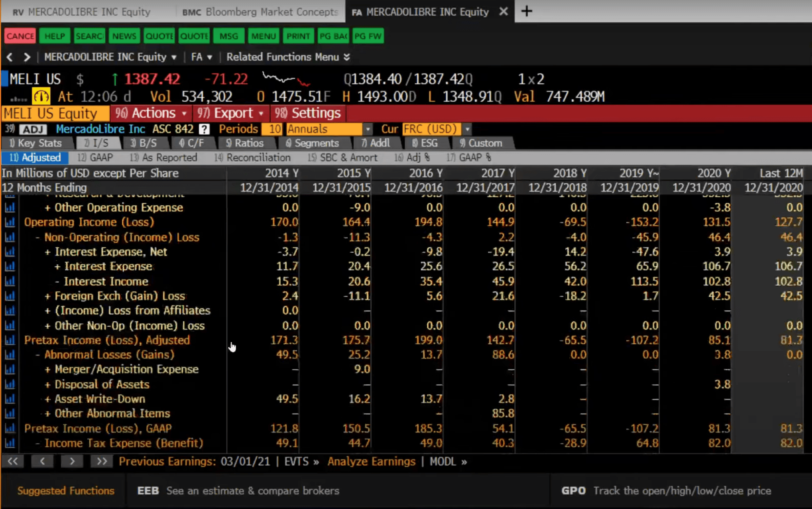Viewport: 812px width, 509px height.
Task: Open chart icon for Foreign Exch (Gain) Loss row
Action: [x=10, y=296]
